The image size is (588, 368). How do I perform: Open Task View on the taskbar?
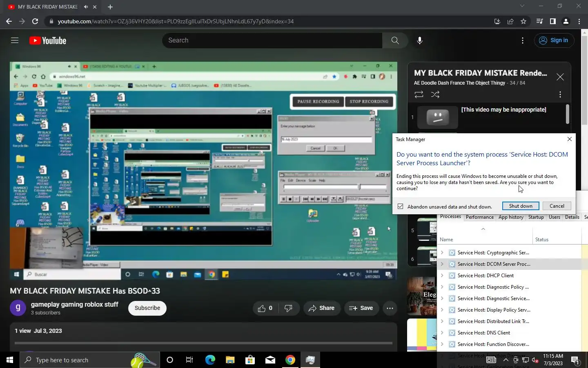(189, 360)
